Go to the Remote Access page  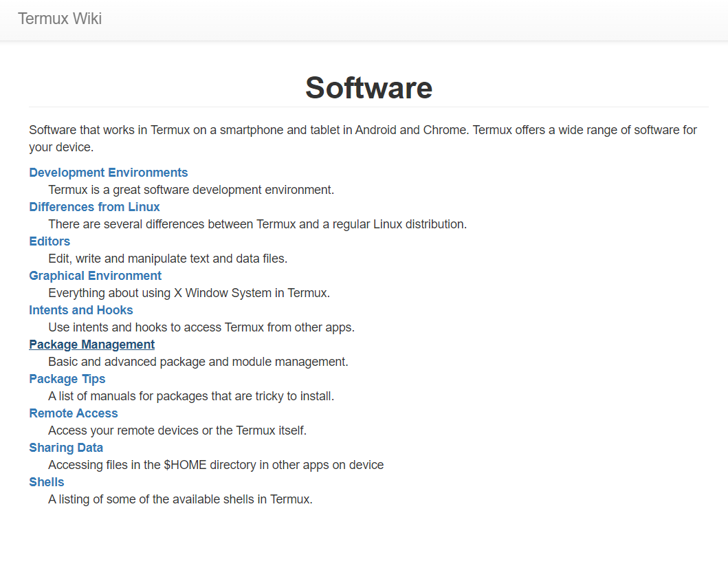coord(74,413)
